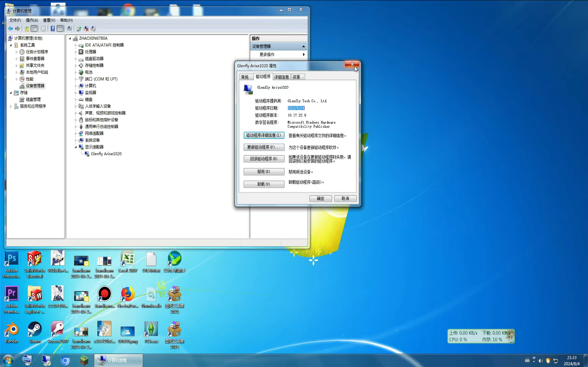Click the blue Back arrow in toolbar
This screenshot has height=367, width=588.
tap(10, 29)
